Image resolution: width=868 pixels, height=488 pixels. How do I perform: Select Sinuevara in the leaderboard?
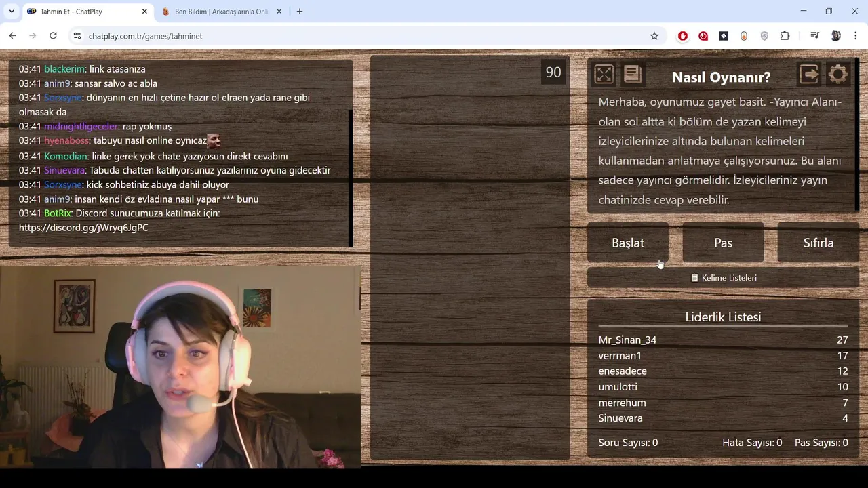(620, 418)
